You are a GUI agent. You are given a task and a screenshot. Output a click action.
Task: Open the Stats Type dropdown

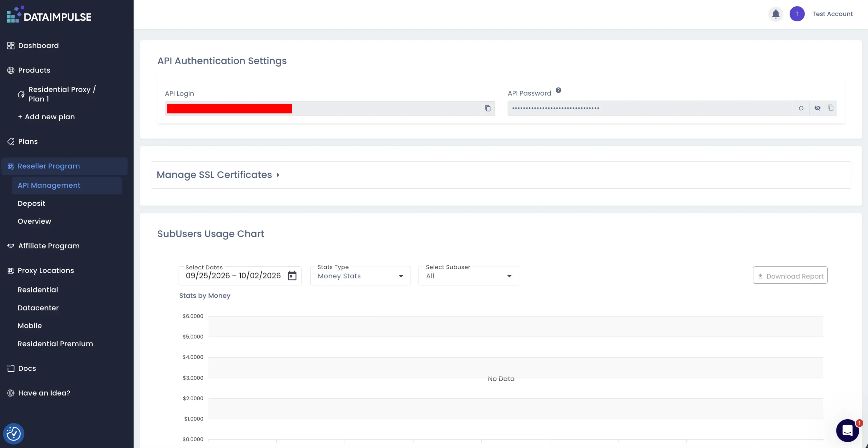360,276
